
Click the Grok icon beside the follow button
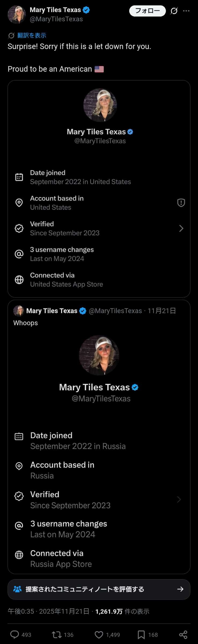pos(174,11)
